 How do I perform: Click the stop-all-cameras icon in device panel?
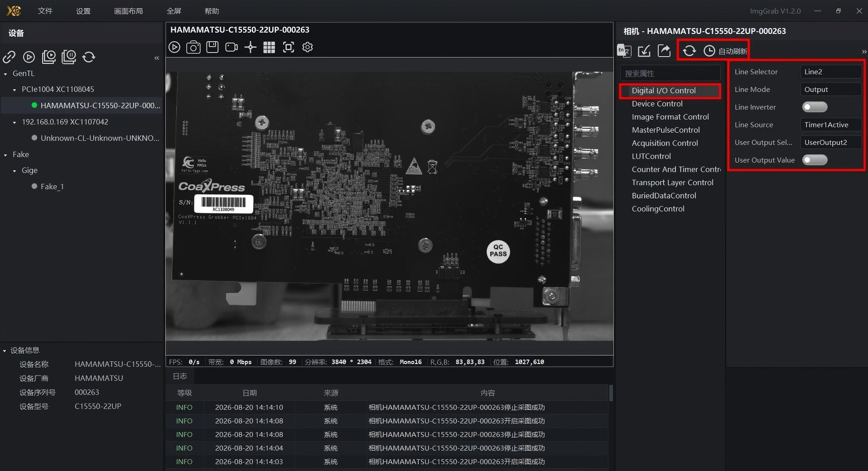(69, 57)
